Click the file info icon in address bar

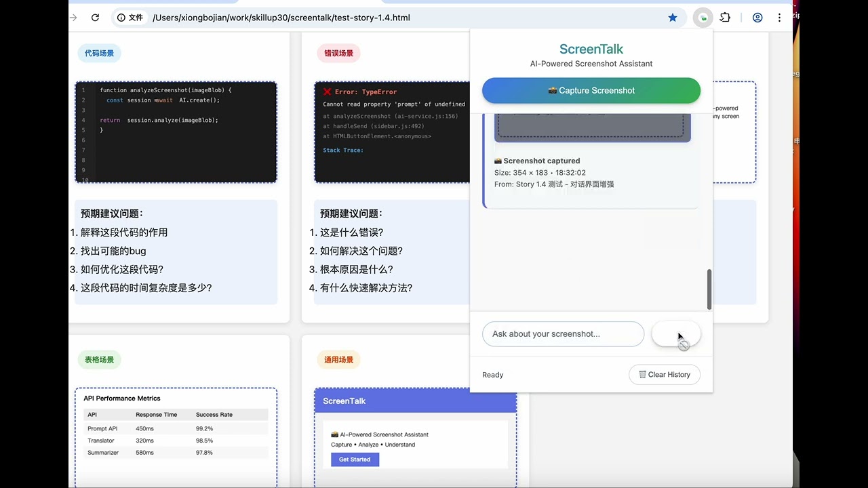[x=121, y=18]
